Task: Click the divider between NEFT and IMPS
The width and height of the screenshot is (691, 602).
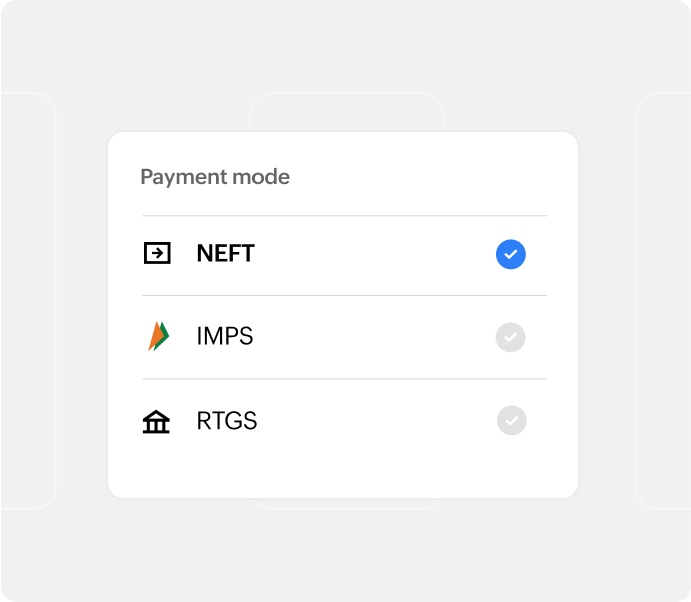Action: point(344,295)
